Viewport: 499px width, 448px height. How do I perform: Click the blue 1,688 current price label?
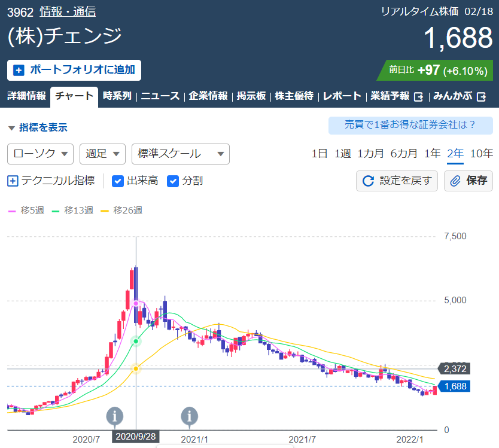[x=454, y=386]
